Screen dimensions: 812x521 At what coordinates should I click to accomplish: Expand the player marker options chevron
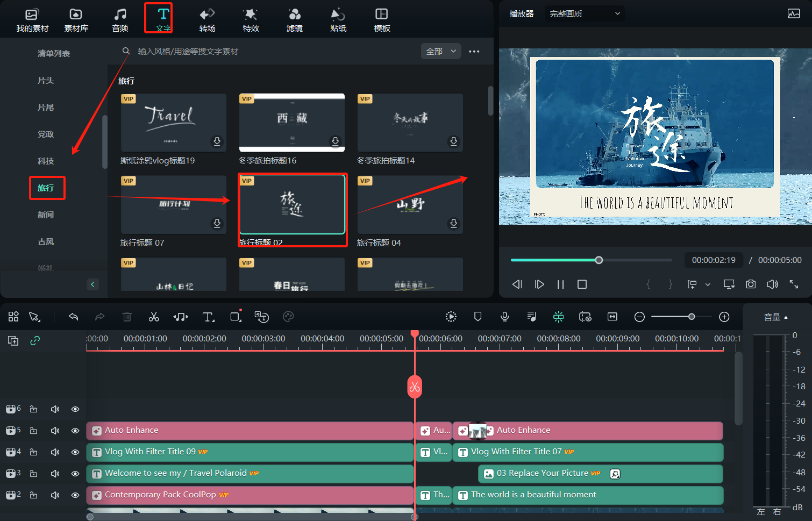click(708, 284)
